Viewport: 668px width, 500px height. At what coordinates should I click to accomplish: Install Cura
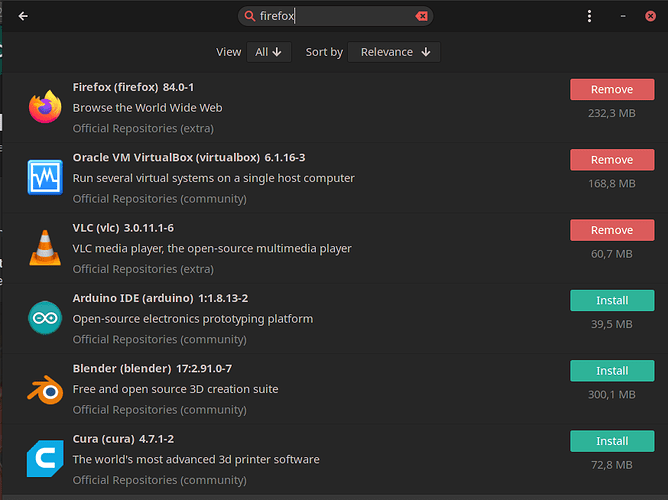tap(612, 441)
